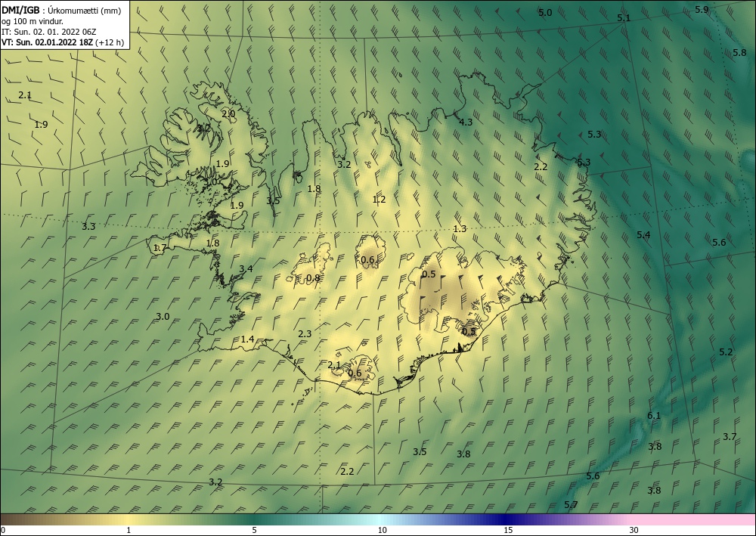This screenshot has height=536, width=756.
Task: Select the 30 tick on the color scale
Action: pos(634,531)
